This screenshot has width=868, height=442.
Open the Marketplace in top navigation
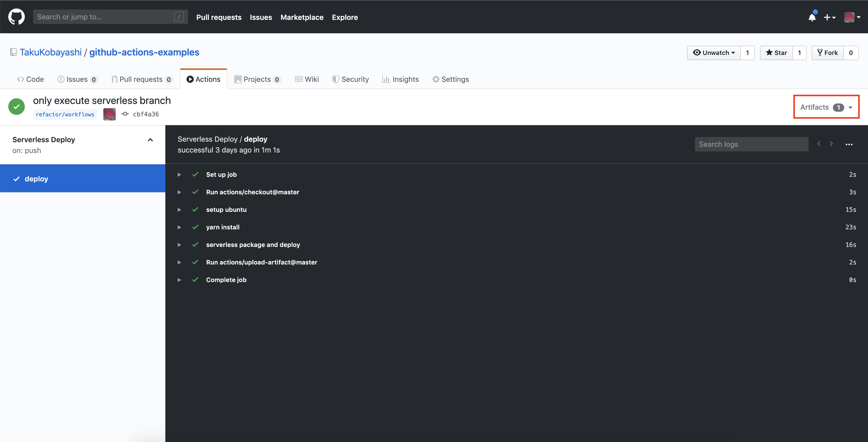pyautogui.click(x=302, y=17)
